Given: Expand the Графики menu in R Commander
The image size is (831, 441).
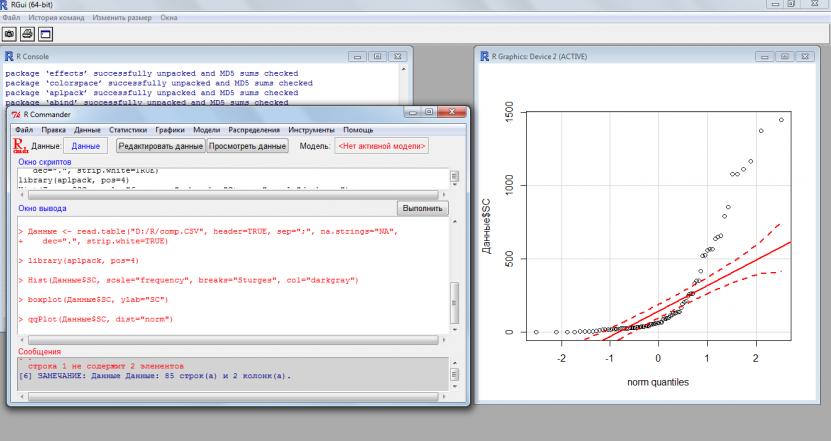Looking at the screenshot, I should coord(170,130).
